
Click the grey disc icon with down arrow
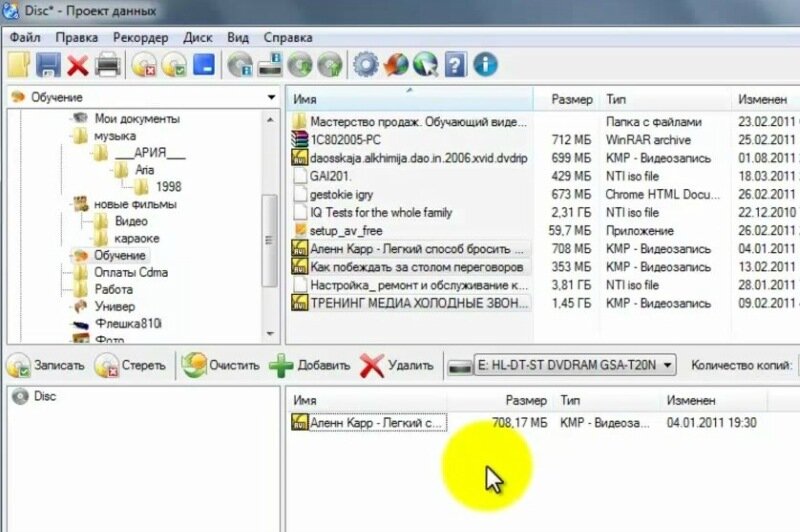tap(300, 65)
